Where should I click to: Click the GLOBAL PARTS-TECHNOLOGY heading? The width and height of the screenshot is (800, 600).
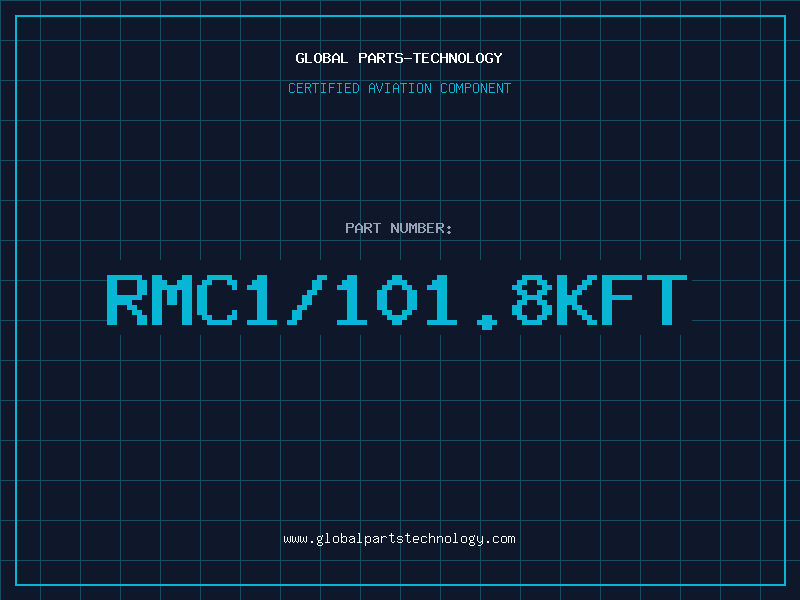coord(399,58)
